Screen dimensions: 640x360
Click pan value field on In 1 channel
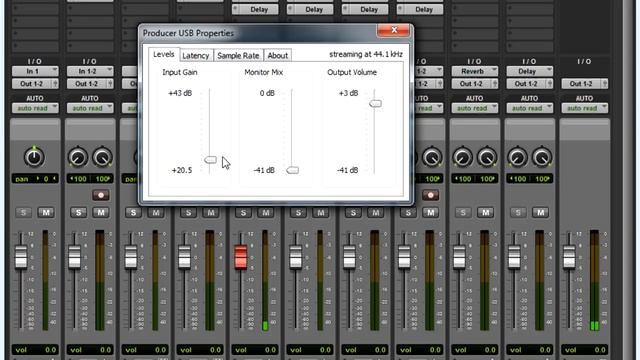35,179
